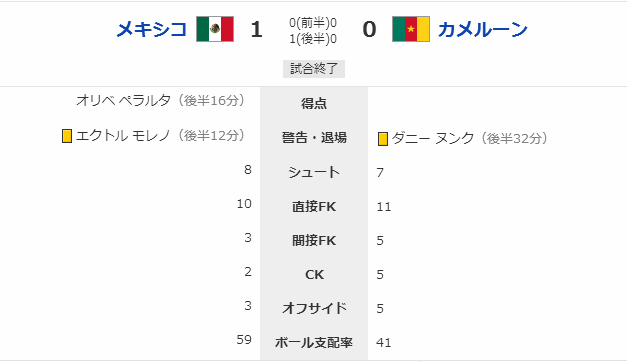Screen dimensions: 627x362
Task: Click the yellow card next to エクトル モレノ
Action: pos(67,136)
